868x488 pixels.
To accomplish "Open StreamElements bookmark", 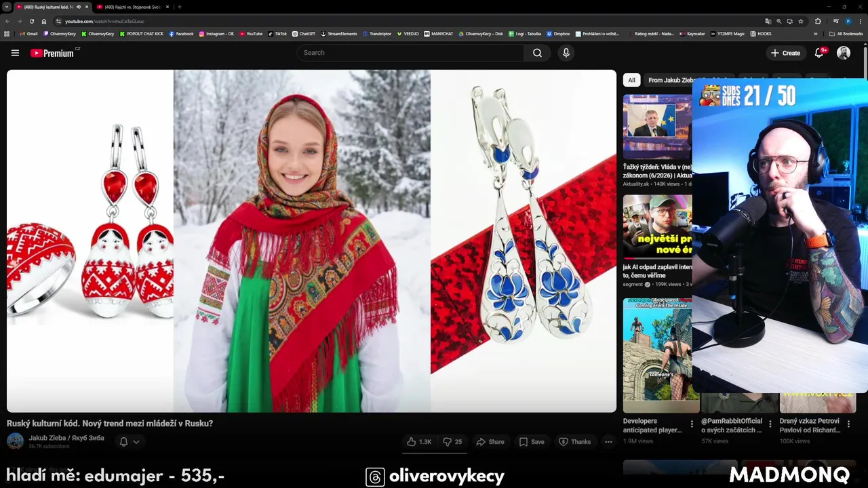I will click(x=339, y=33).
